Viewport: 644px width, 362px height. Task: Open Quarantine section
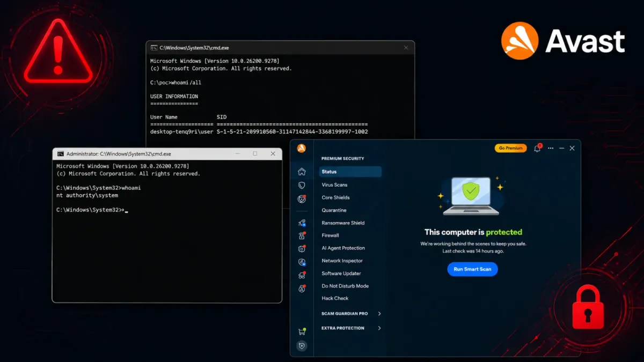coord(334,210)
